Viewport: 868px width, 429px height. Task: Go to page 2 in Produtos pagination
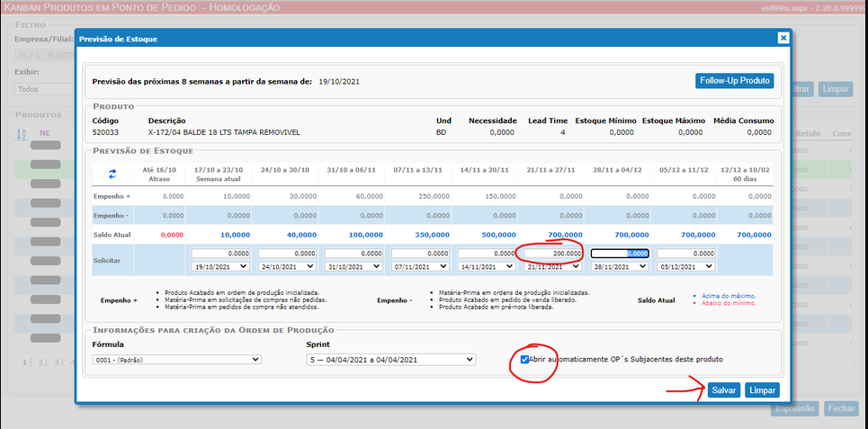click(x=40, y=362)
